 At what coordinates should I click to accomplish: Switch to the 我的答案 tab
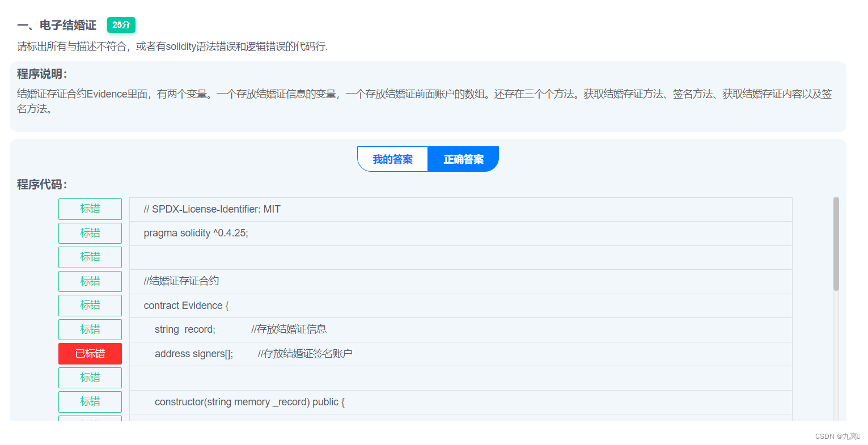(392, 159)
